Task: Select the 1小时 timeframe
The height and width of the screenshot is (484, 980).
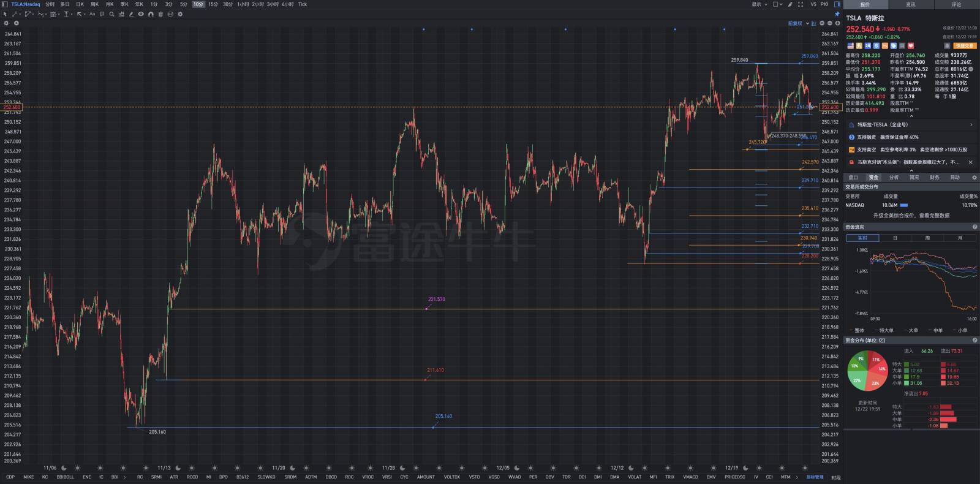Action: tap(243, 4)
